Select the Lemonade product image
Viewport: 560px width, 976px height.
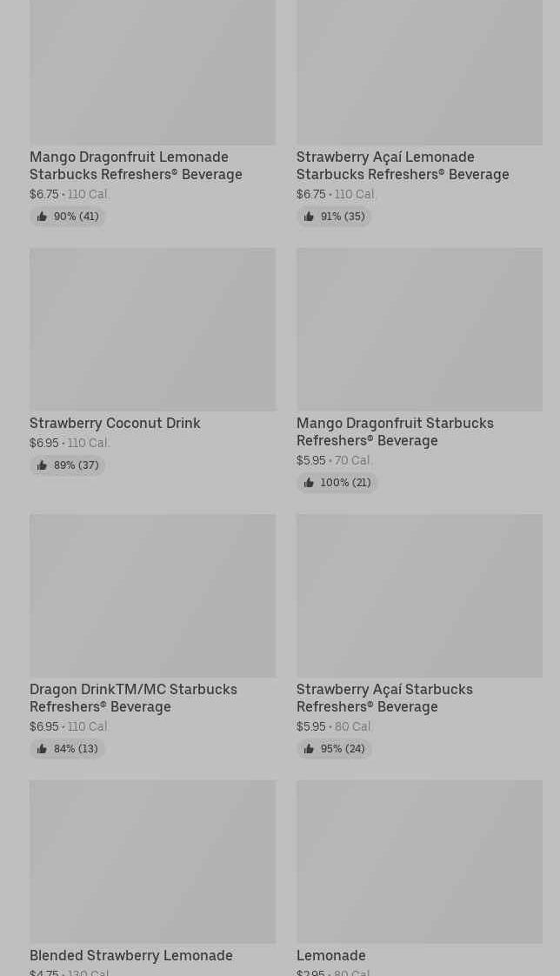tap(419, 861)
